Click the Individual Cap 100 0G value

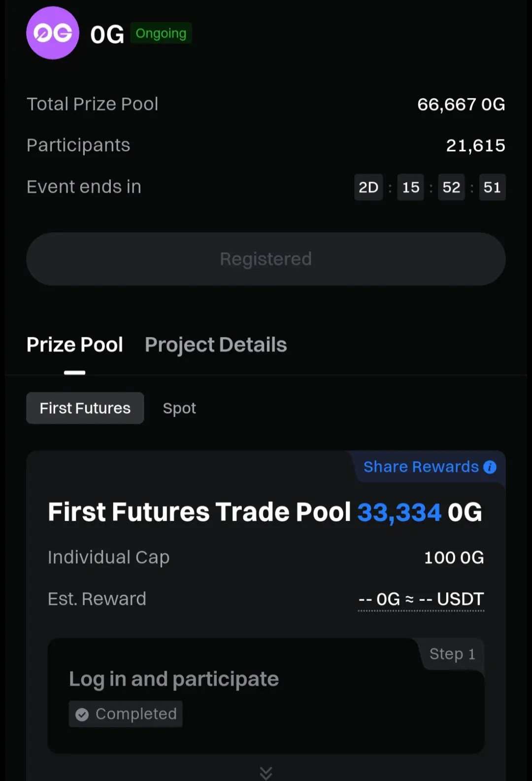pos(454,558)
